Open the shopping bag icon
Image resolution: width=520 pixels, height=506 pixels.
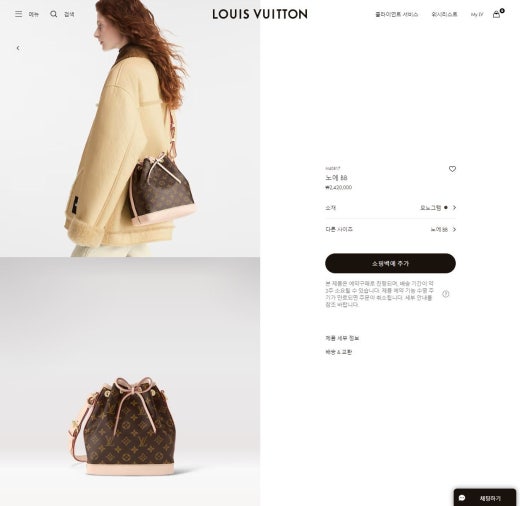point(496,14)
